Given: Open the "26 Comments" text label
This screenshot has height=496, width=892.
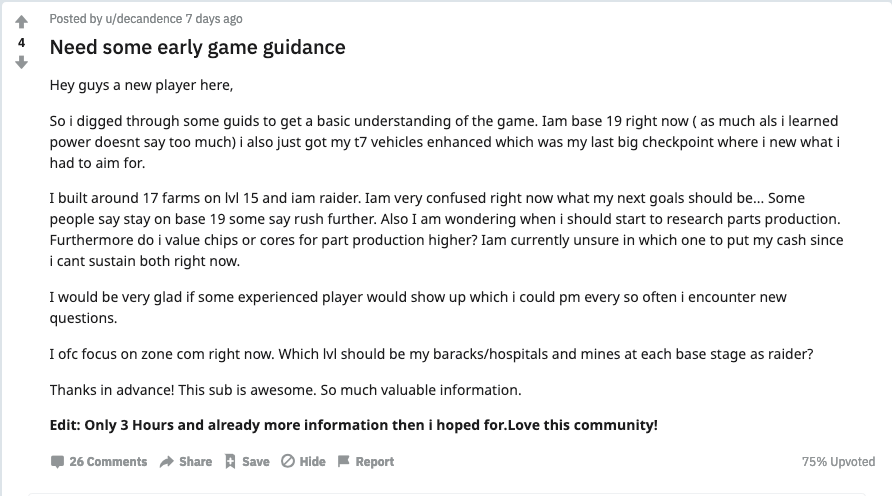Looking at the screenshot, I should point(108,462).
